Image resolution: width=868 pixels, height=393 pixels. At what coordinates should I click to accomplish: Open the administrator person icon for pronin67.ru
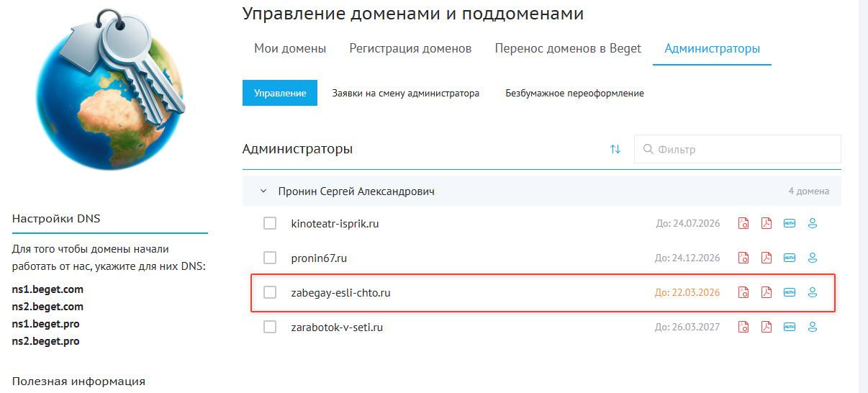point(813,258)
